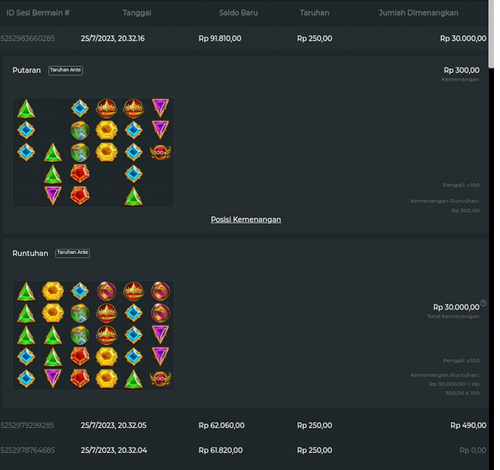Screen dimensions: 500x470
Task: Click the top blue diamond in Runtuhan grid's third column
Action: (x=80, y=291)
